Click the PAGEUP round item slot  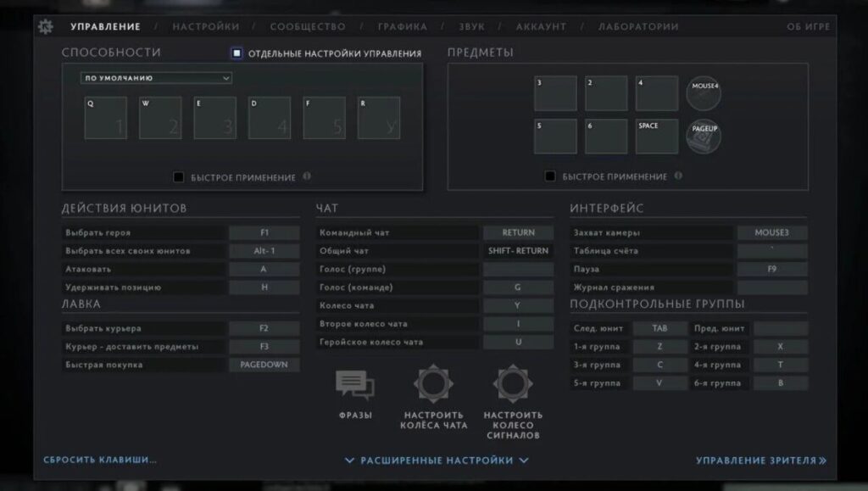[704, 137]
